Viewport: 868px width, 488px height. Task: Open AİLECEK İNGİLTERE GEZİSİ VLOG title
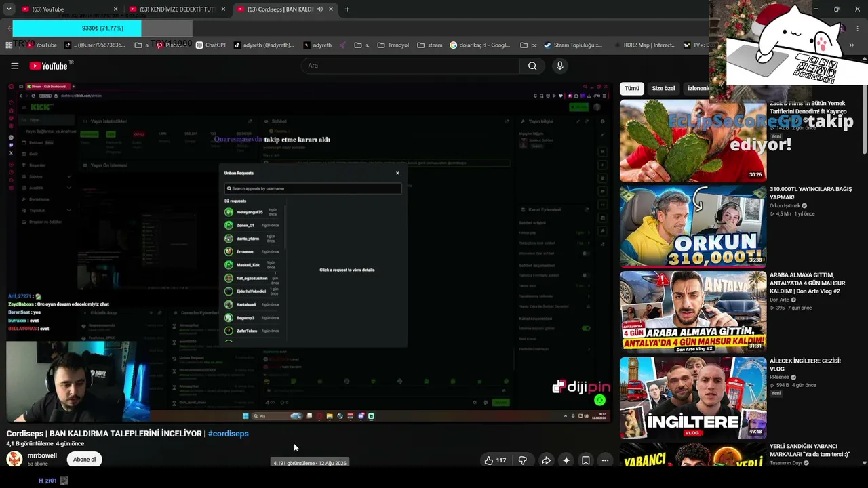click(x=805, y=365)
